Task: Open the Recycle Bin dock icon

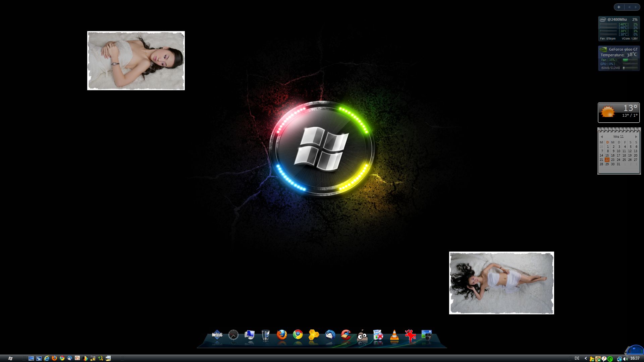Action: [x=266, y=335]
